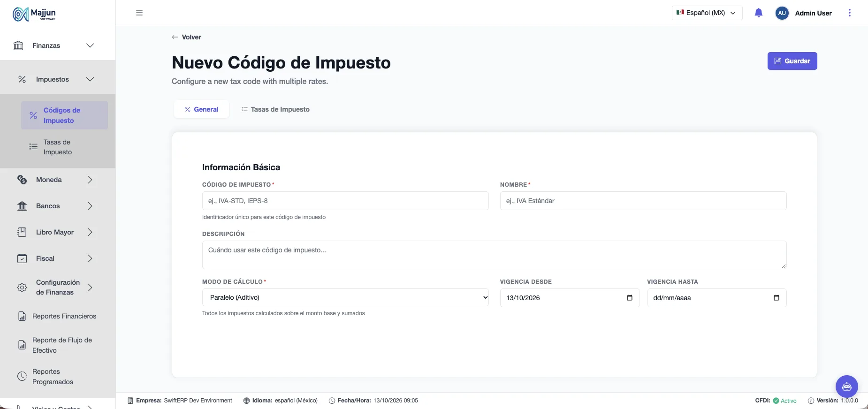Click the 'SwiftERP Dev Environment' status text
This screenshot has height=409, width=868.
tap(198, 401)
